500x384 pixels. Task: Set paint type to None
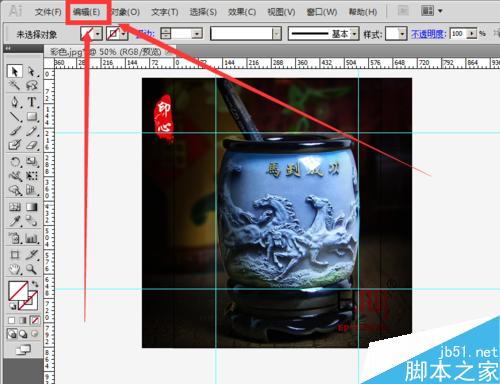(35, 321)
